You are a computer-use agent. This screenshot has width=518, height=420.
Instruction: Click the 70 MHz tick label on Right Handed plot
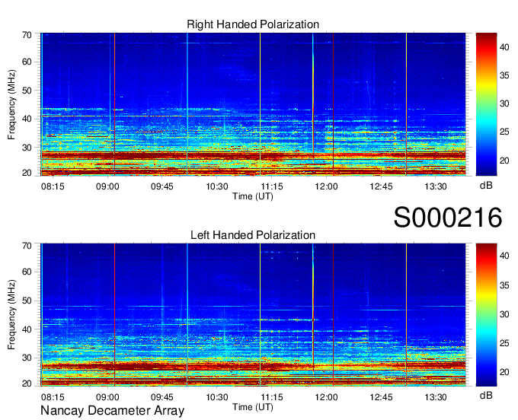tap(27, 35)
